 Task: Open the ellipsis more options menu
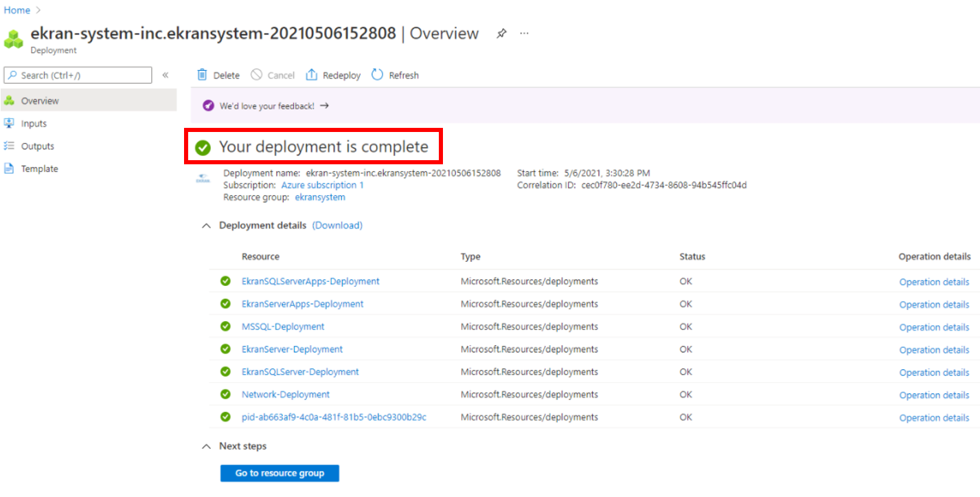(x=525, y=34)
